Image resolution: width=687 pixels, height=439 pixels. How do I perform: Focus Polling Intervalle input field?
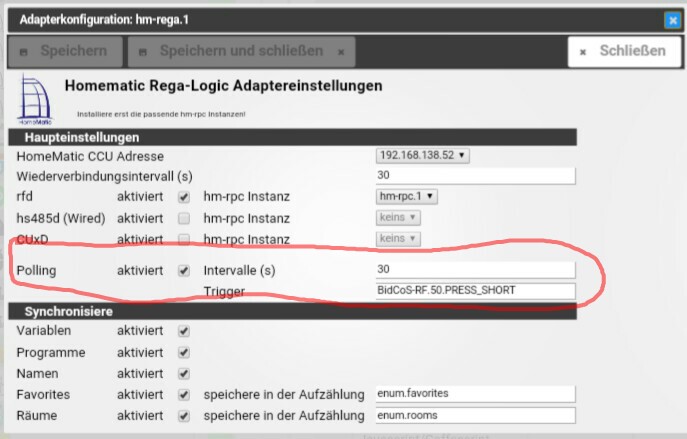point(475,269)
